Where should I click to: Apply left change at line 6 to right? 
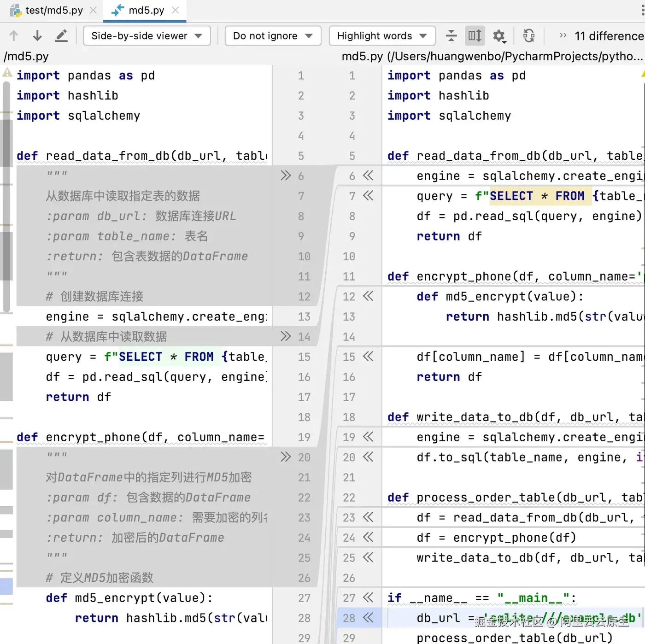[286, 176]
